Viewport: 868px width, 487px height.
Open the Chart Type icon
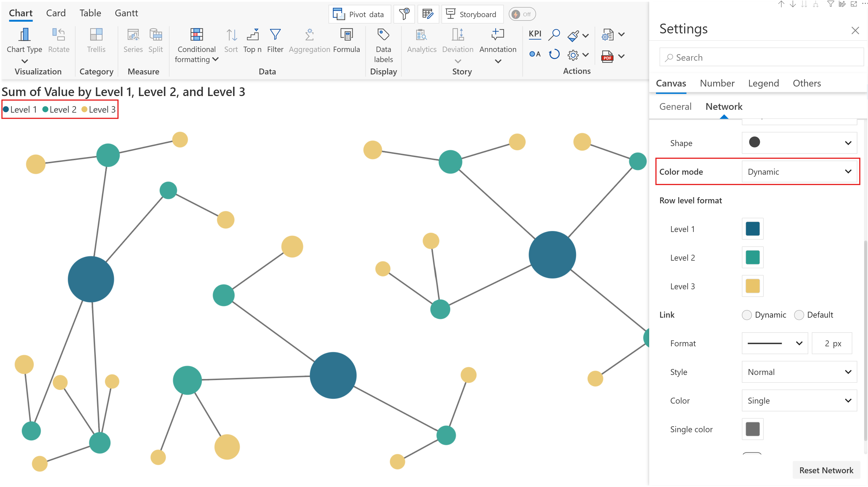(24, 34)
